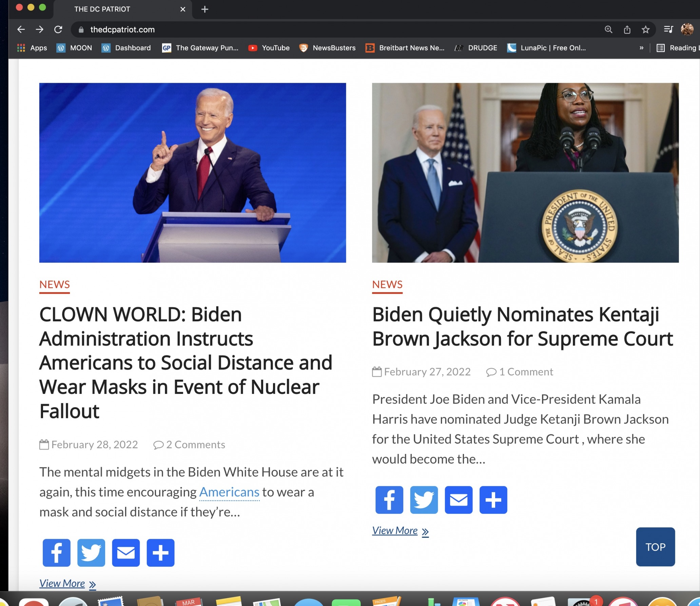
Task: Open the Mail stamp dock icon
Action: tap(111, 601)
